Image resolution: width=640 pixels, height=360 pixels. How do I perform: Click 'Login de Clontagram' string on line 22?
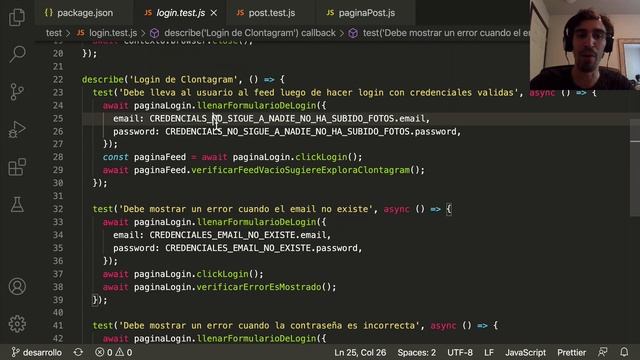tap(184, 80)
